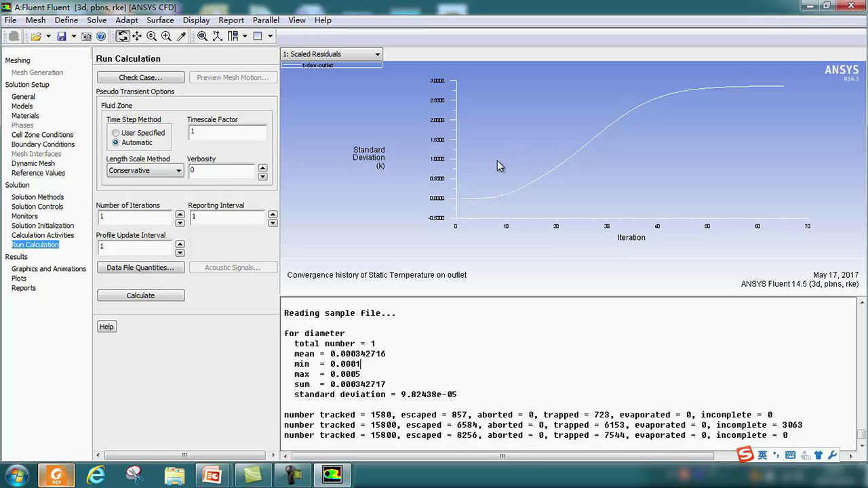Open the Adapt menu
Viewport: 868px width, 488px height.
(x=127, y=20)
